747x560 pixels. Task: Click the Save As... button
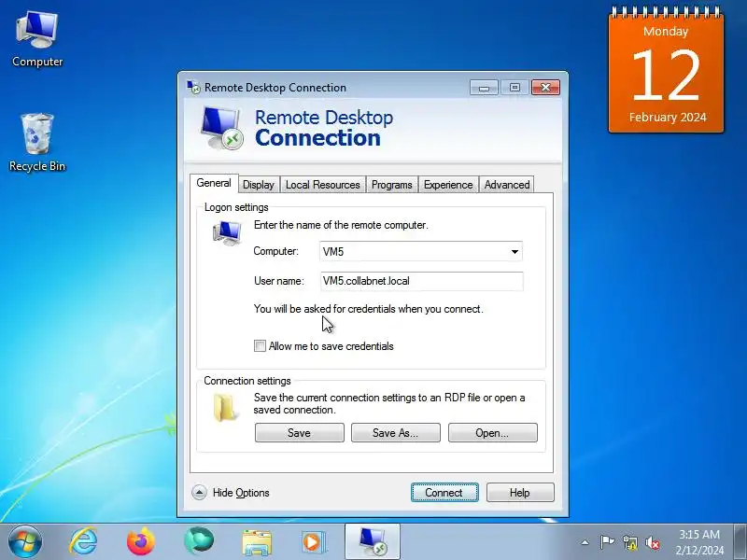coord(395,433)
